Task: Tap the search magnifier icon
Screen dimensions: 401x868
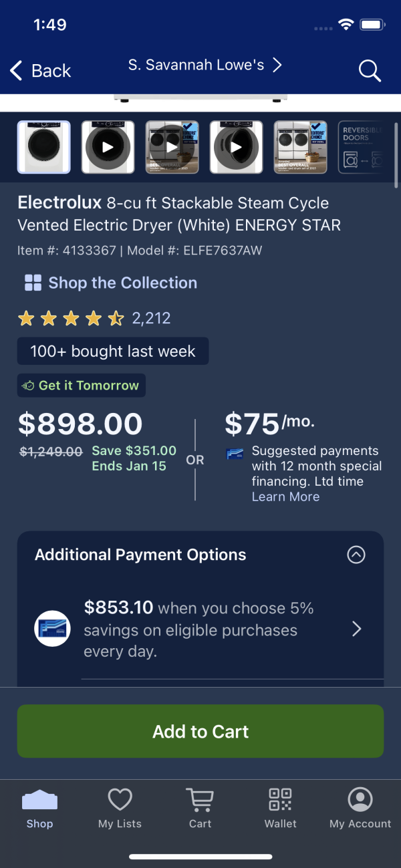Action: click(x=369, y=70)
